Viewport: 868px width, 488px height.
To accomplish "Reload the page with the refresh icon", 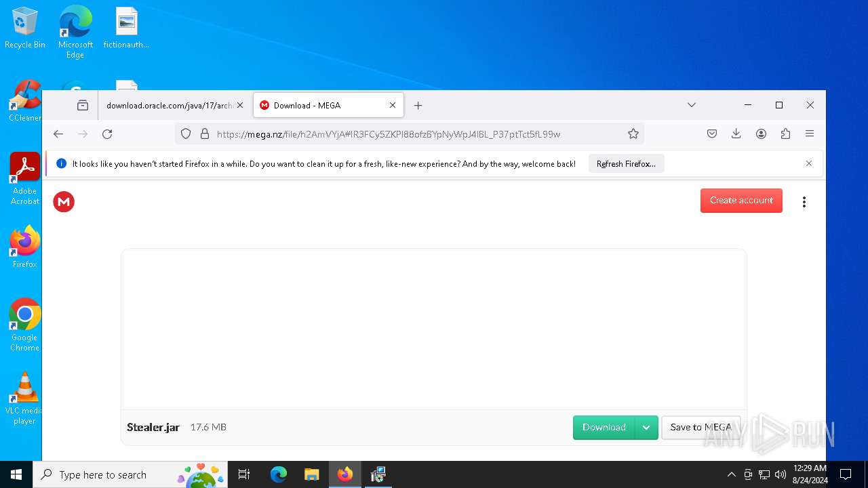I will (x=107, y=134).
